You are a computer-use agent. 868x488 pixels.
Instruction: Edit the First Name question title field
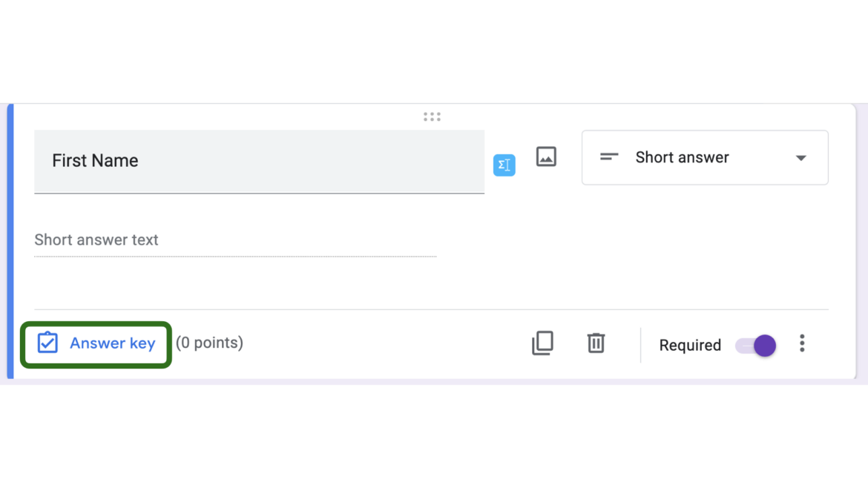[223, 160]
